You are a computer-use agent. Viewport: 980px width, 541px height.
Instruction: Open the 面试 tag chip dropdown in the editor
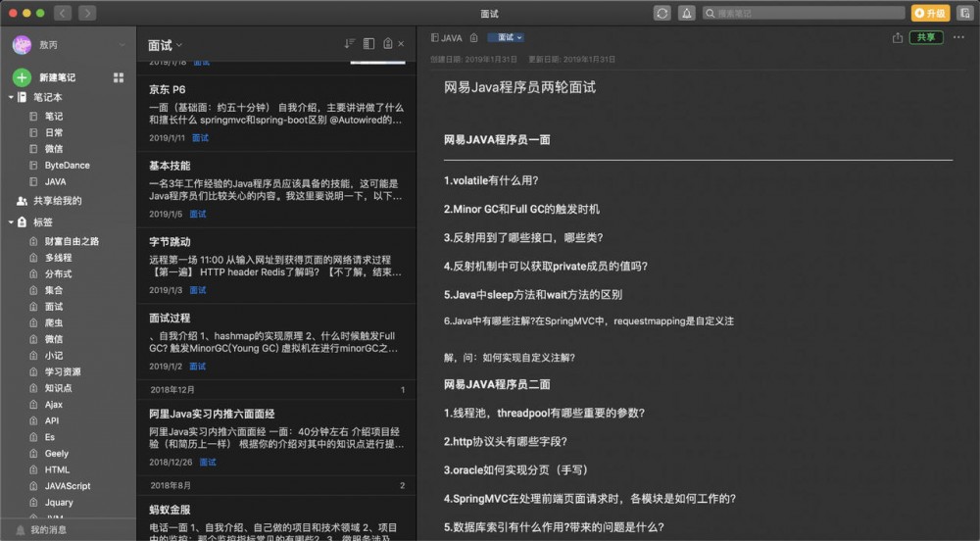(x=506, y=37)
